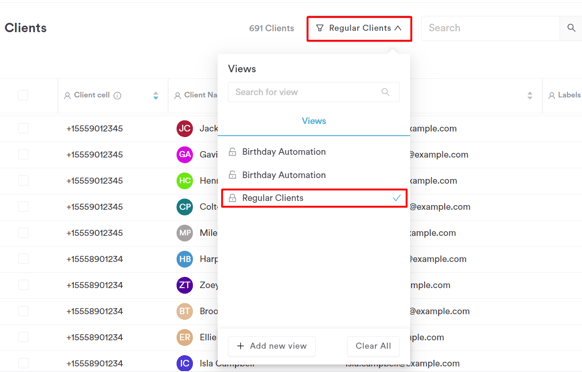Check the box for the HC avatar row
Image resolution: width=582 pixels, height=372 pixels.
(x=23, y=181)
